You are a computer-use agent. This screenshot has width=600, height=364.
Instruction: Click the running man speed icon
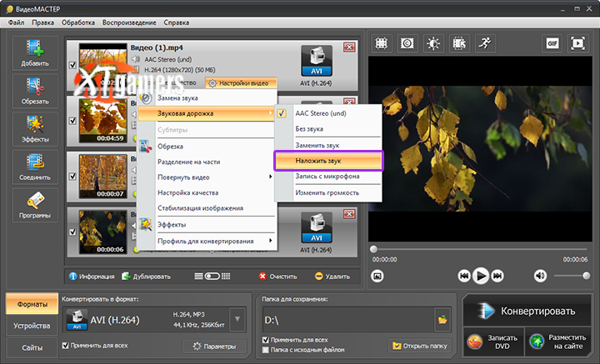point(485,43)
